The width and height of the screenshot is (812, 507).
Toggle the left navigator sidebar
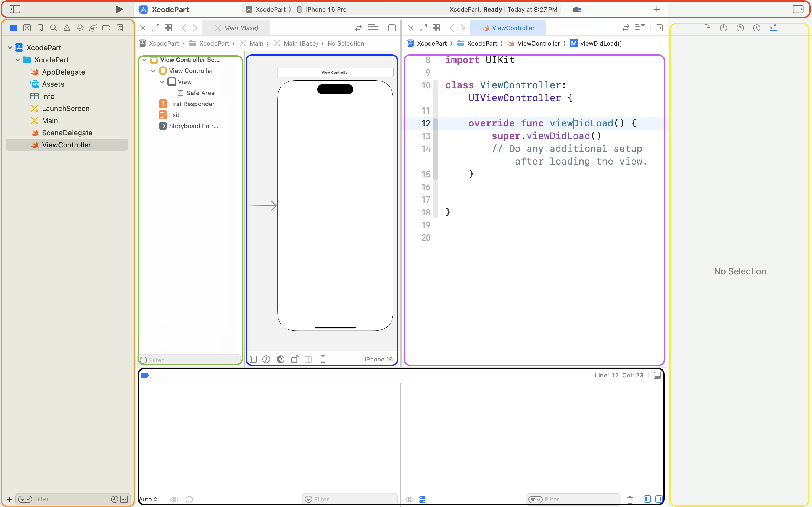pos(15,9)
